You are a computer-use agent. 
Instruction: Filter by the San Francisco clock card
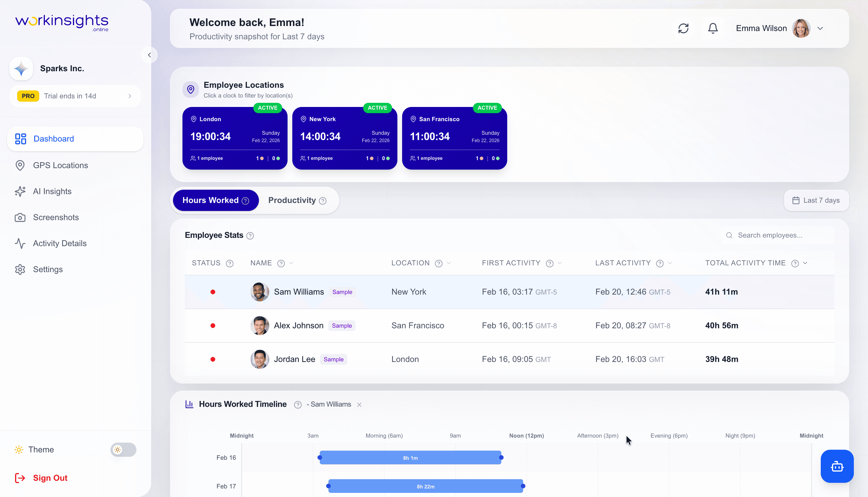click(x=454, y=138)
